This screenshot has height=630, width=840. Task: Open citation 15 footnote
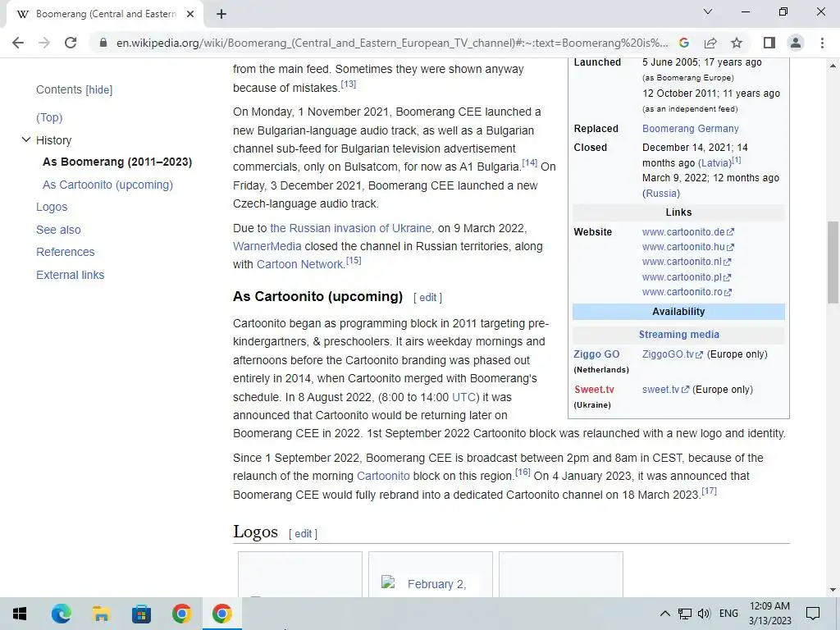[x=354, y=260]
